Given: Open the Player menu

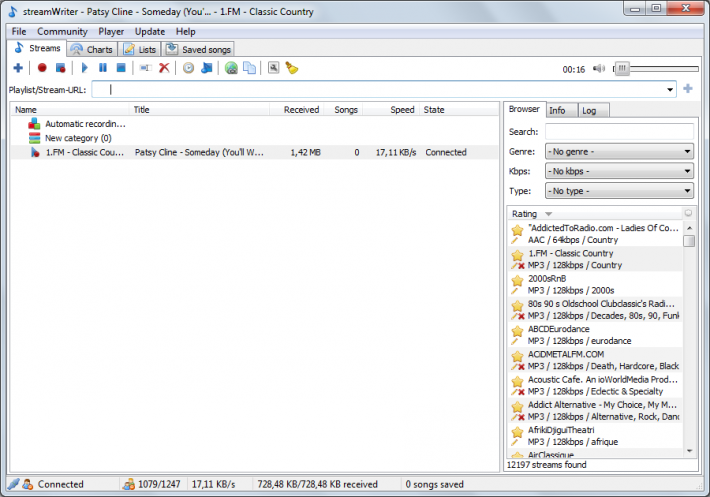Looking at the screenshot, I should (111, 32).
